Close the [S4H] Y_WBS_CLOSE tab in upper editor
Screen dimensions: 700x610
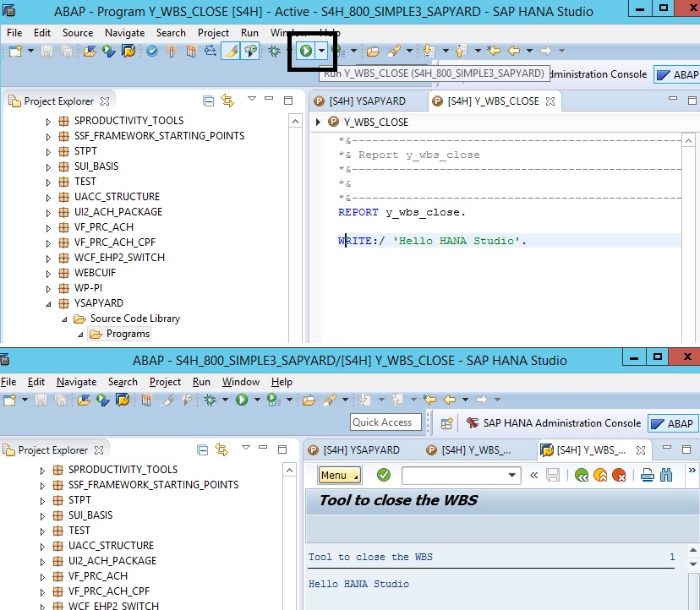[550, 101]
